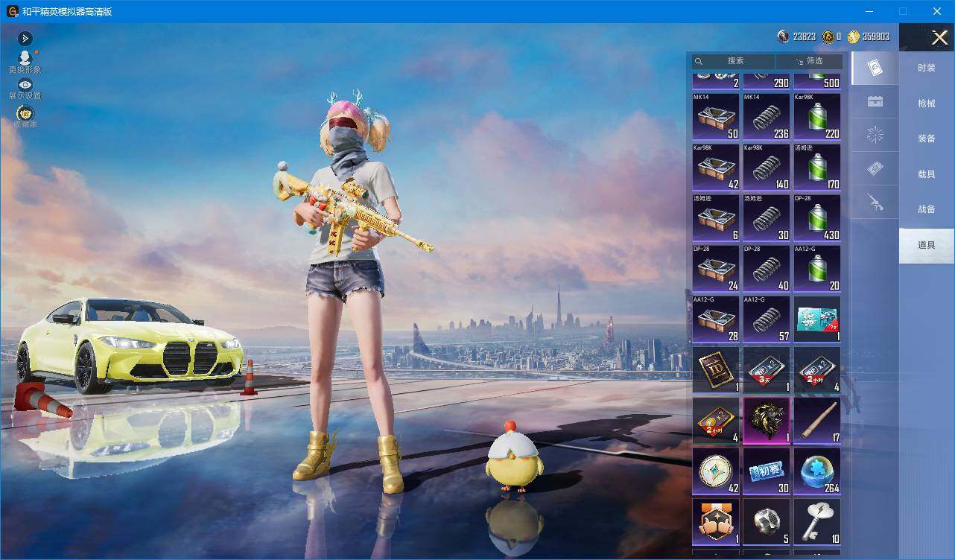Screen dimensions: 955x560
Task: Toggle the 展示设置 eye display icon
Action: (25, 85)
